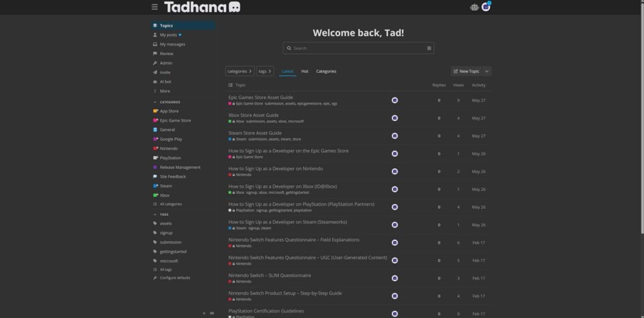The image size is (644, 318).
Task: Click the Steam category icon in sidebar
Action: (155, 186)
